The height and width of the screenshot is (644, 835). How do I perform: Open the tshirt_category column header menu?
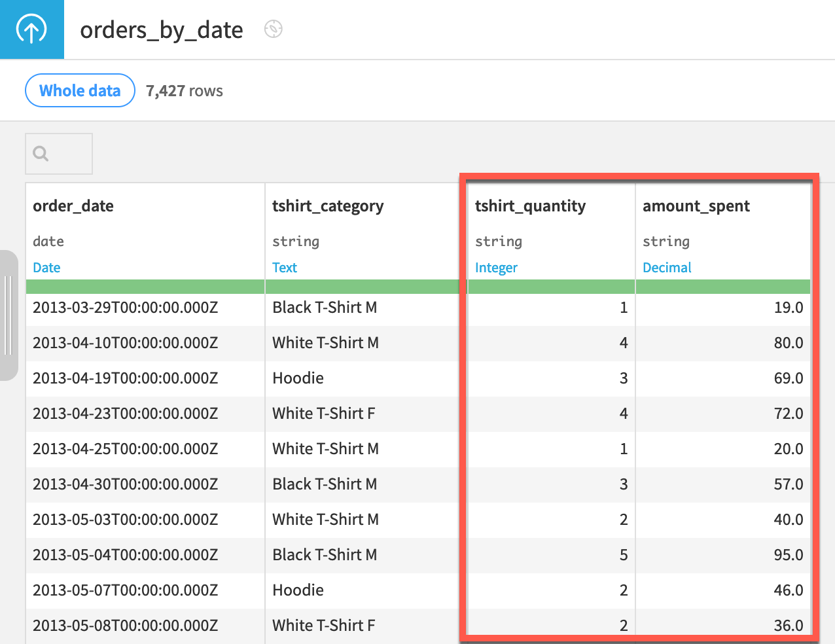[x=328, y=206]
